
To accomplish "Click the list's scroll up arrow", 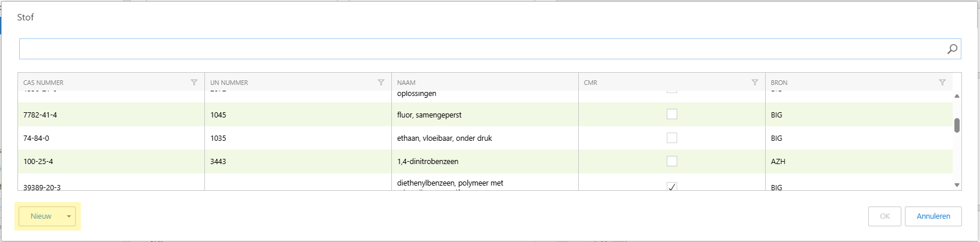I will tap(957, 96).
